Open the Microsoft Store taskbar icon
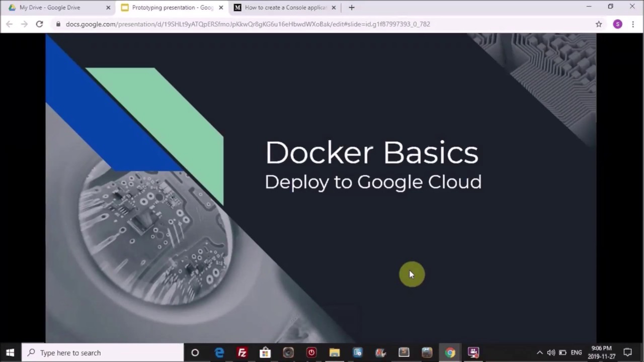 click(265, 352)
